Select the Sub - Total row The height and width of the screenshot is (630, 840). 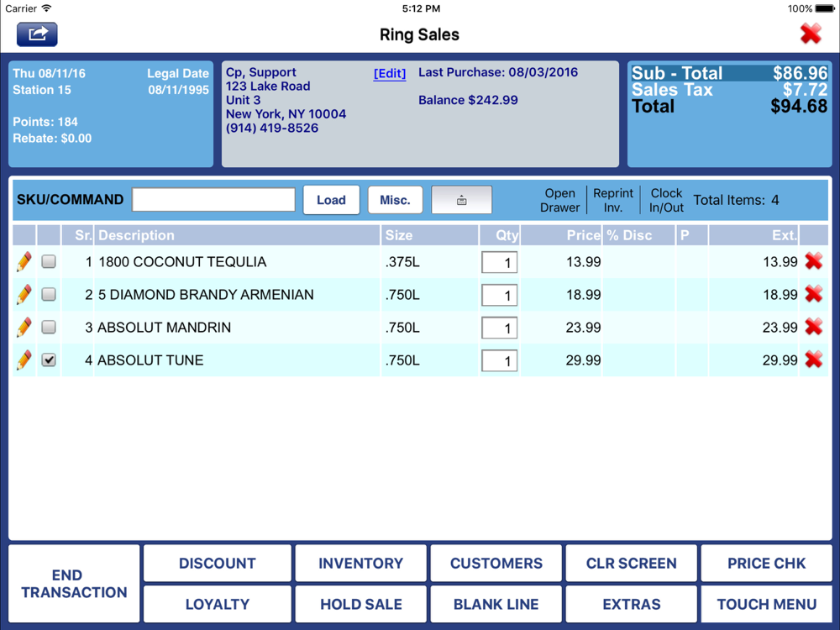pyautogui.click(x=730, y=73)
